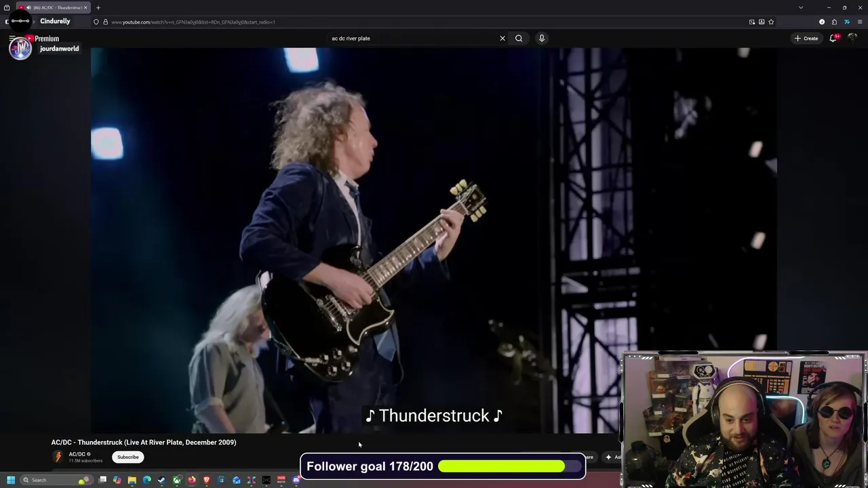
Task: Open Voicemeeter from the taskbar
Action: [x=281, y=480]
